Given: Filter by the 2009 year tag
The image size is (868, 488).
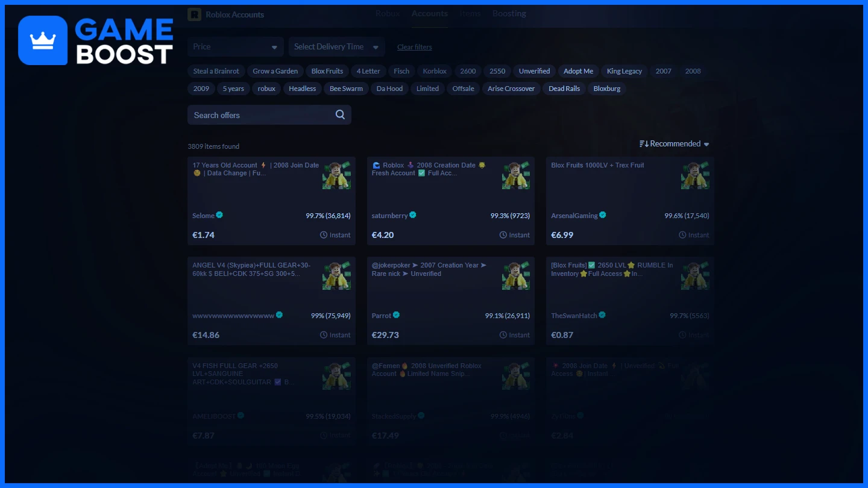Looking at the screenshot, I should coord(201,89).
